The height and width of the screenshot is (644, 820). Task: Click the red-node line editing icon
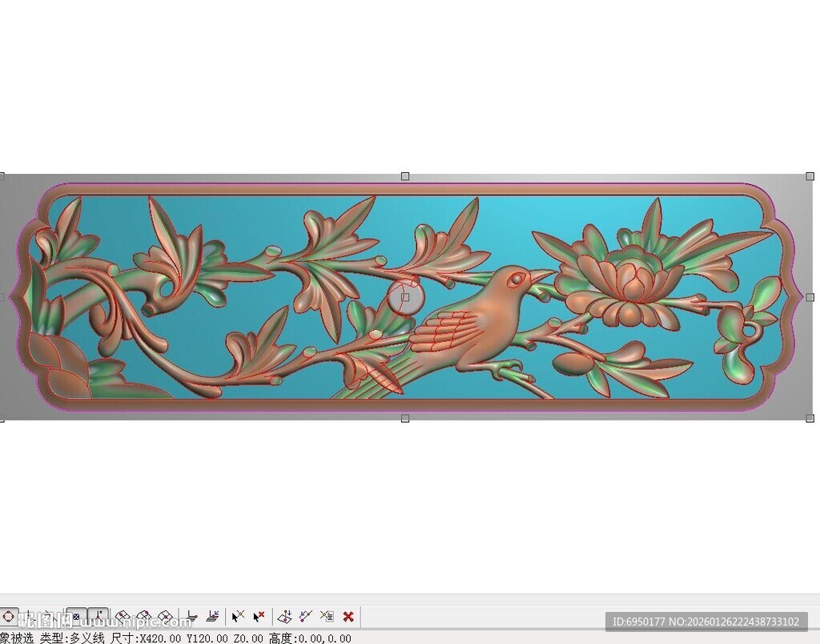306,616
